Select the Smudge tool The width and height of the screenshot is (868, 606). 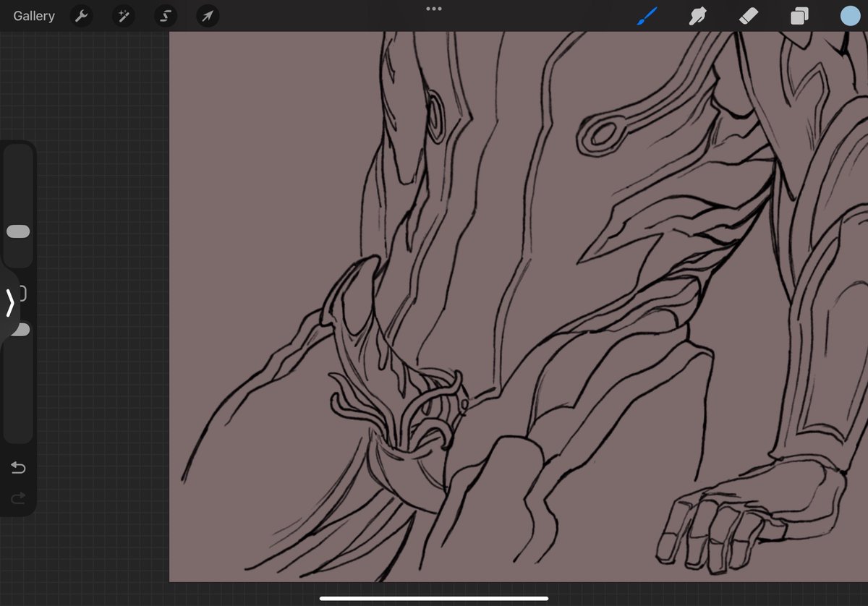698,16
